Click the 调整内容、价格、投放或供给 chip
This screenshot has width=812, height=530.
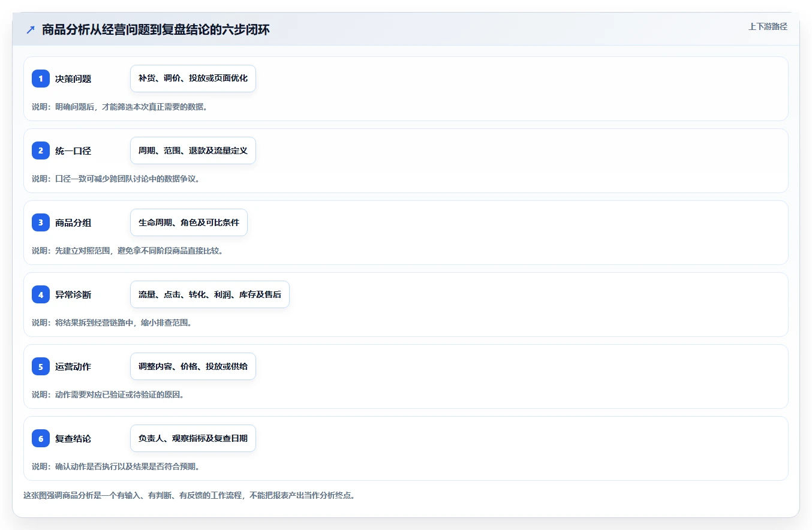point(193,366)
